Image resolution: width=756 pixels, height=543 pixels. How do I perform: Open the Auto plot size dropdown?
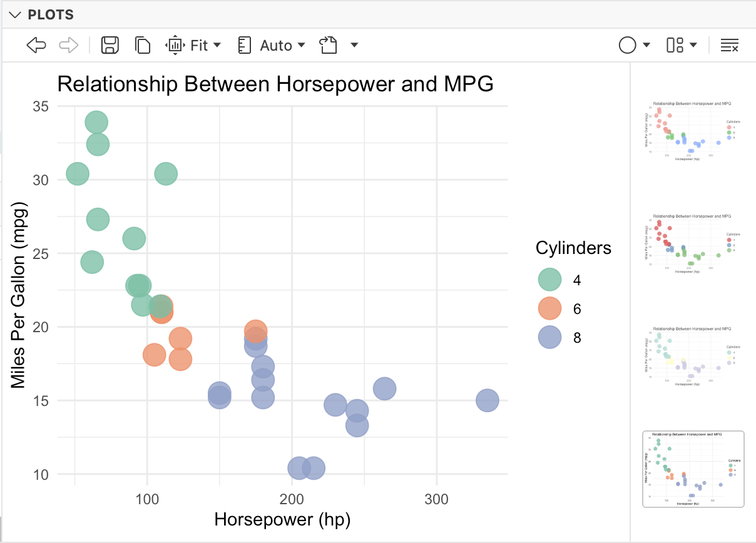coord(272,45)
